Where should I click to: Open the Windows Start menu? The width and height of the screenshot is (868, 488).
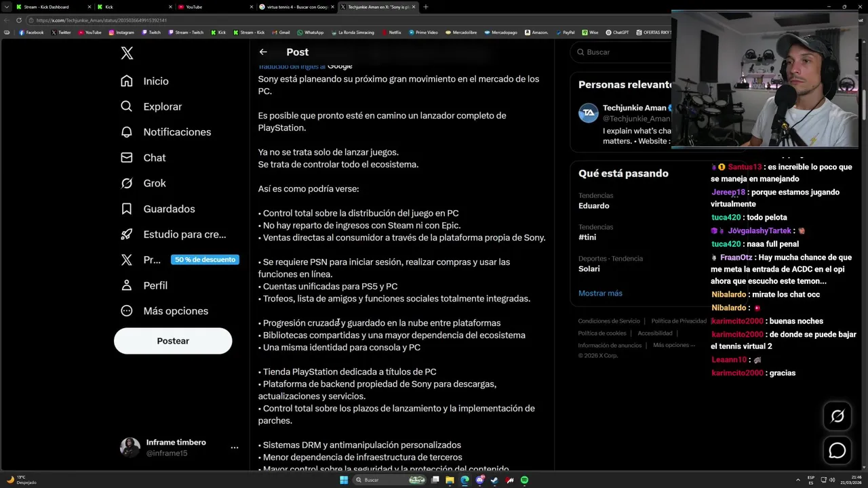pyautogui.click(x=344, y=480)
